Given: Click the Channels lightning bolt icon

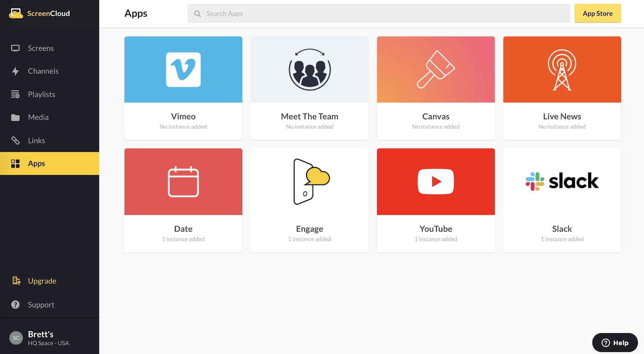Looking at the screenshot, I should coord(15,71).
